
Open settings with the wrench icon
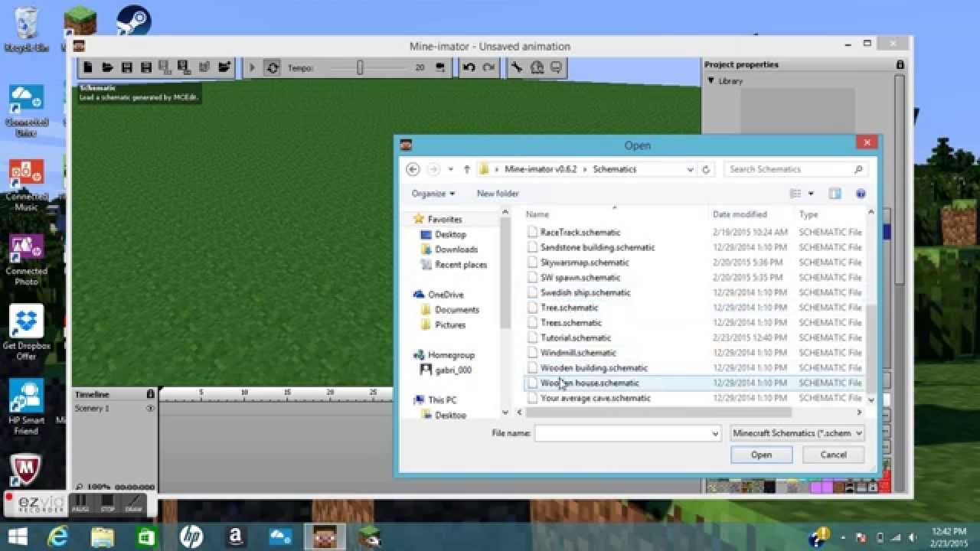517,67
